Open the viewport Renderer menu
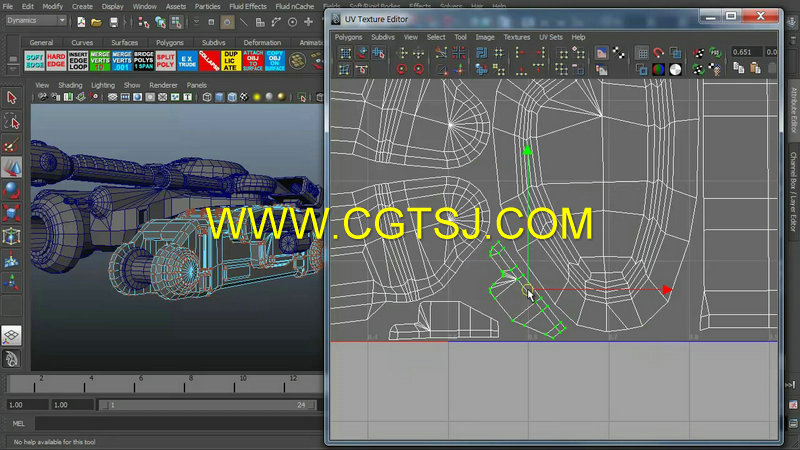This screenshot has width=800, height=450. coord(163,85)
